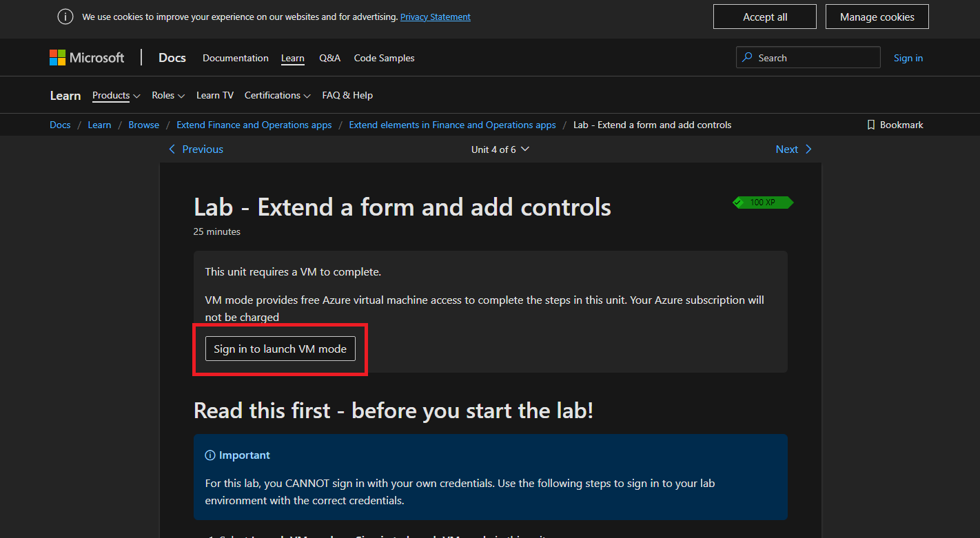Click the current breadcrumb 'Lab - Extend a form and add controls'

click(653, 125)
